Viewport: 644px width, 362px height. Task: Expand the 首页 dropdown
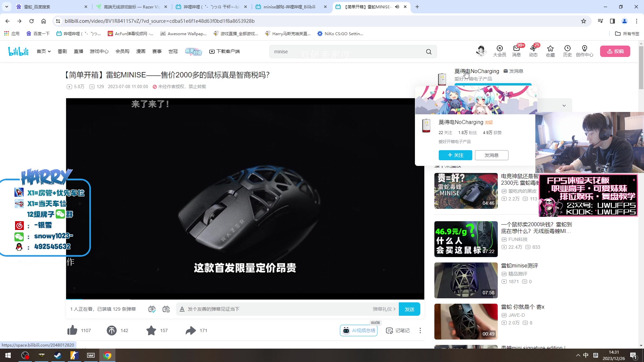[x=44, y=51]
